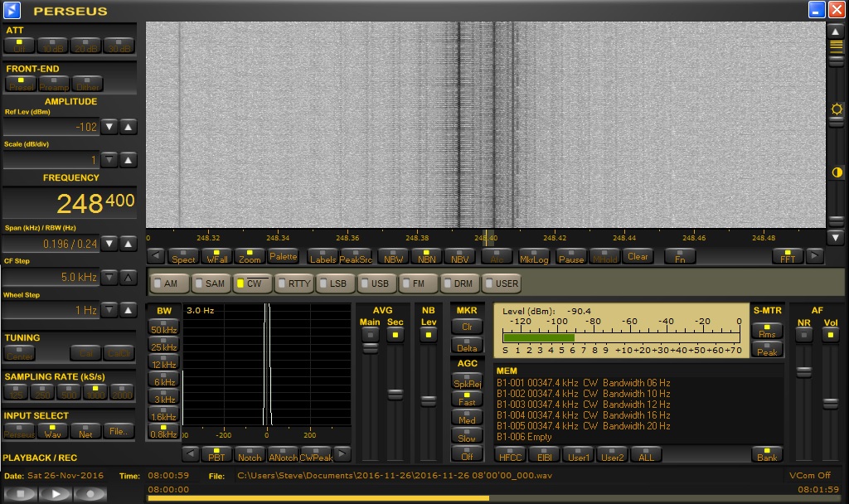Load the EIBI memory database

544,453
